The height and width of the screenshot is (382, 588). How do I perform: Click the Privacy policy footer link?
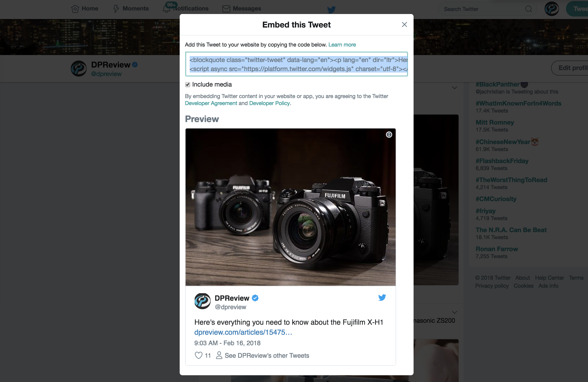[x=492, y=286]
